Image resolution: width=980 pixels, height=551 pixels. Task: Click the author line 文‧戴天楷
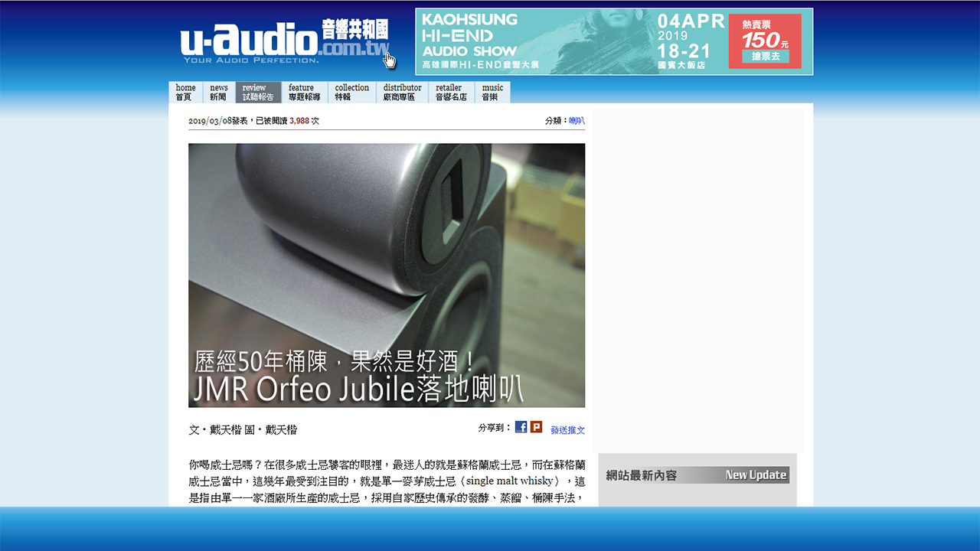pyautogui.click(x=215, y=430)
